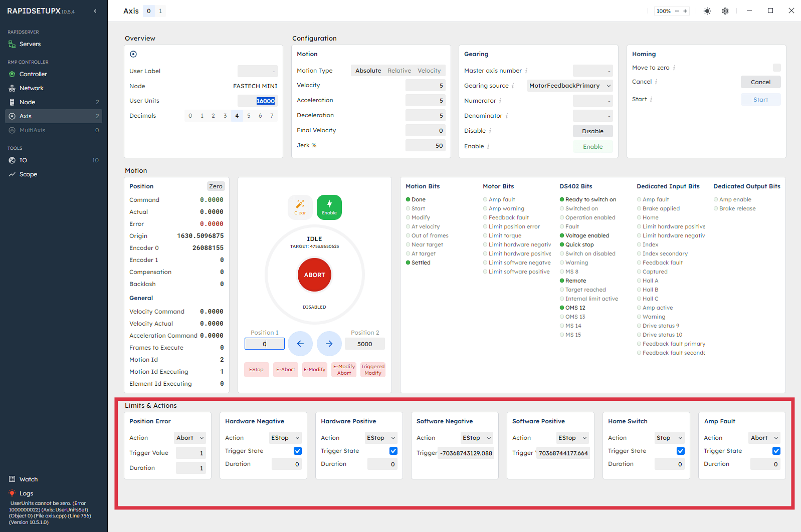Open Hardware Positive Action dropdown
801x532 pixels.
381,438
